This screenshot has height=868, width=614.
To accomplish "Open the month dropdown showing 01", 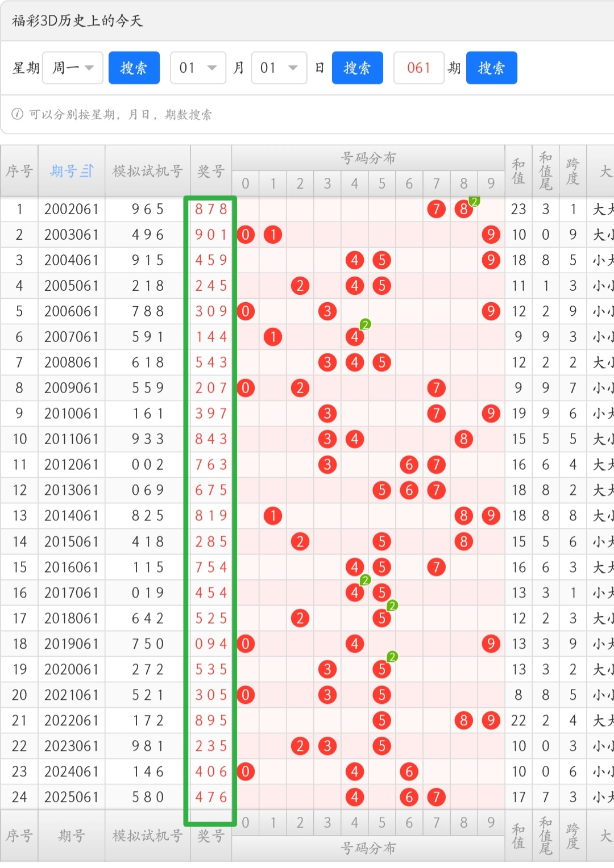I will point(198,68).
